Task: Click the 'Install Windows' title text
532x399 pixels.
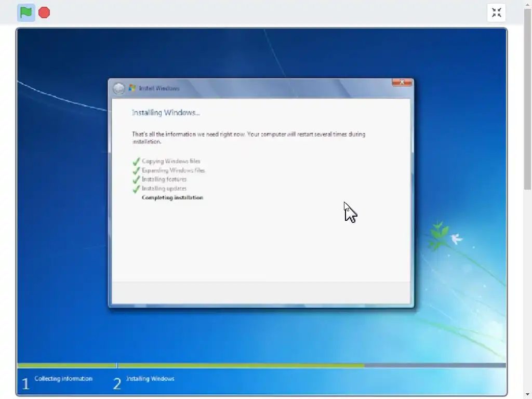Action: (159, 88)
